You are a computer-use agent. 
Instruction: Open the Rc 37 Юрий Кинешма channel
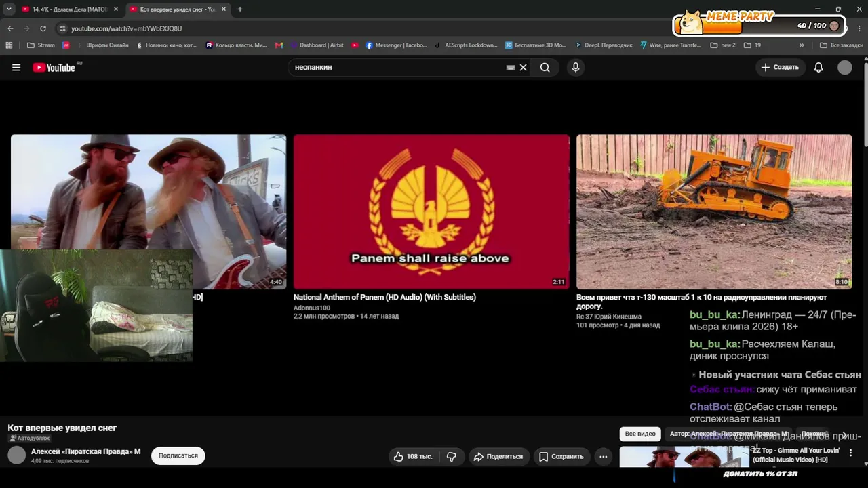click(x=609, y=317)
